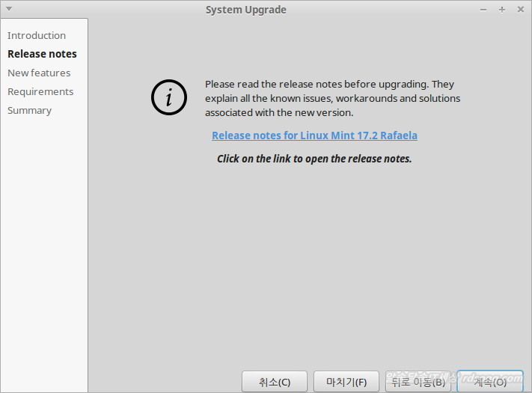
Task: Open the Requirements step in sidebar
Action: pyautogui.click(x=40, y=91)
